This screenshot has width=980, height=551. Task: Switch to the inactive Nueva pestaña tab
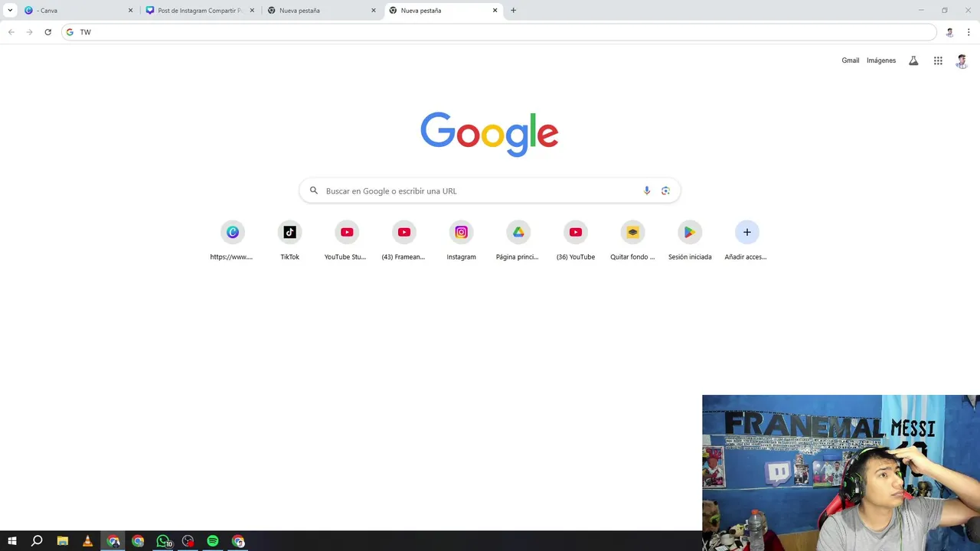(x=322, y=11)
